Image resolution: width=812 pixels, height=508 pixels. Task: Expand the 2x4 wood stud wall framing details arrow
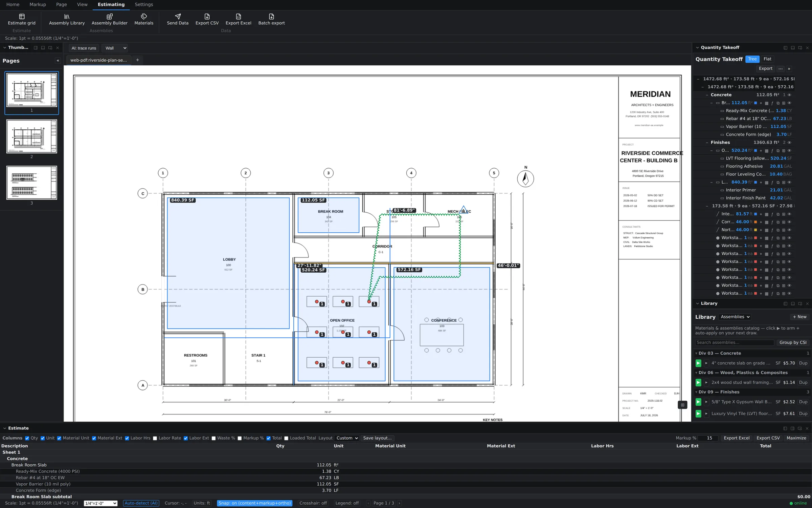click(706, 382)
